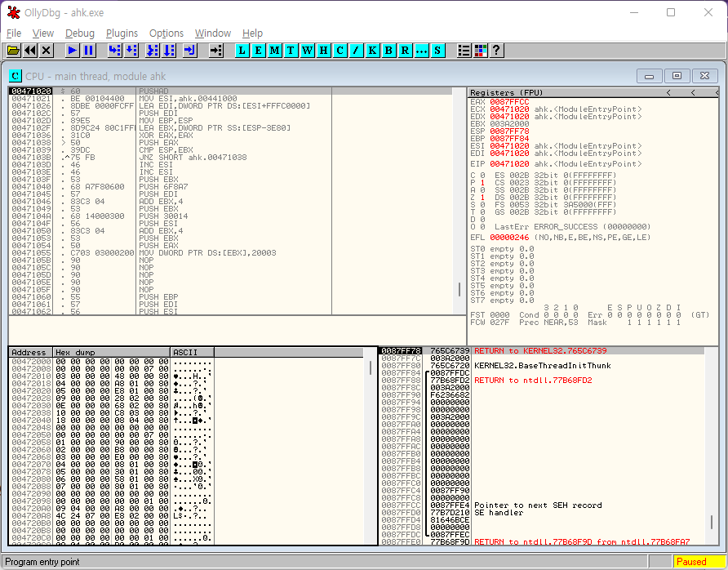728x570 pixels.
Task: Show Call stack with the K icon
Action: (372, 50)
